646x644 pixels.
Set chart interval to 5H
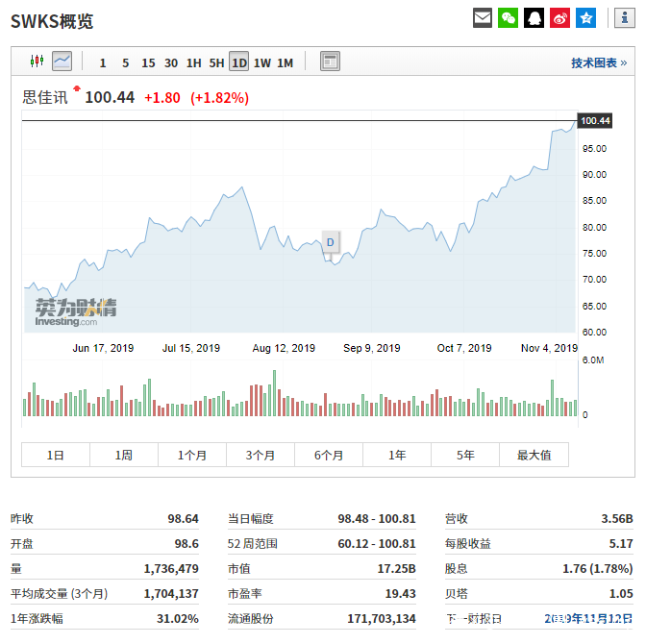(216, 63)
